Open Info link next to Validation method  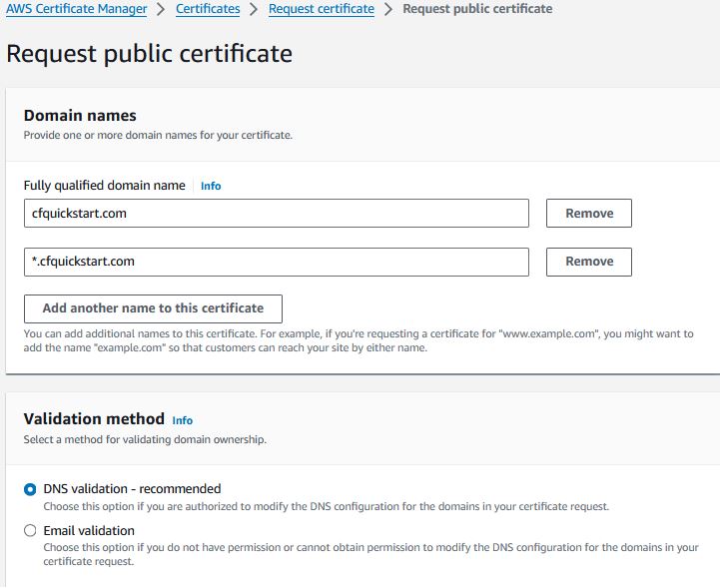183,420
